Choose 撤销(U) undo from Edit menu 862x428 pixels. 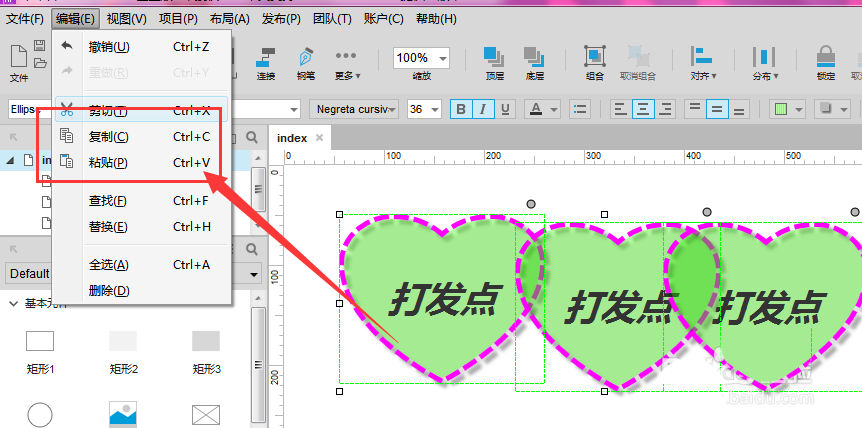(x=141, y=47)
